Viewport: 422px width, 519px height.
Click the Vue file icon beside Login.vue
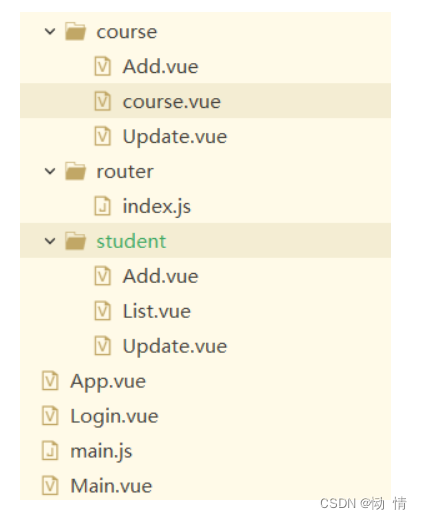pyautogui.click(x=50, y=416)
